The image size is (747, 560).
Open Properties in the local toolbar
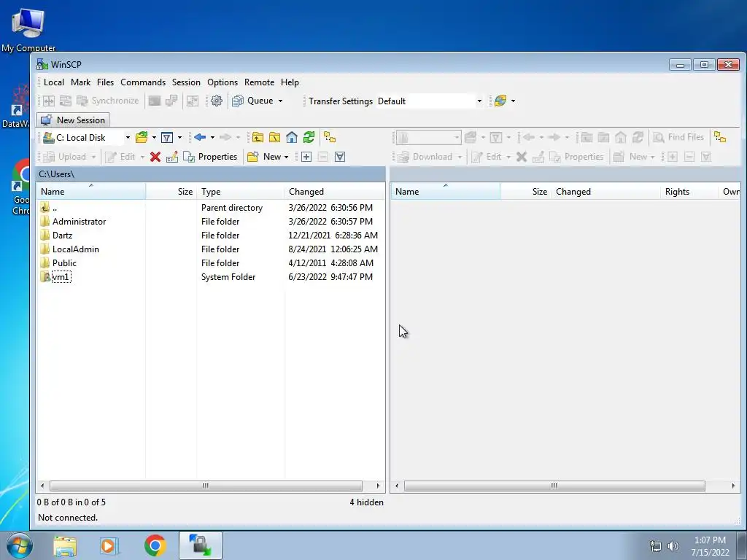tap(210, 157)
